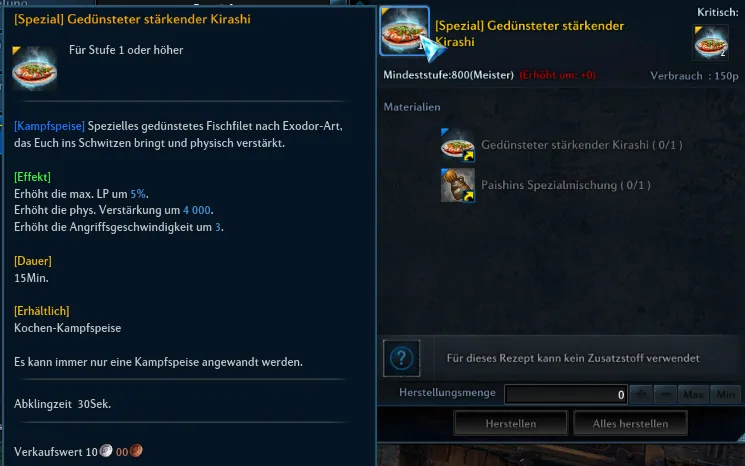Click the yellow arrow badge on Paishins icon
Screen dimensions: 745x466
pyautogui.click(x=468, y=196)
